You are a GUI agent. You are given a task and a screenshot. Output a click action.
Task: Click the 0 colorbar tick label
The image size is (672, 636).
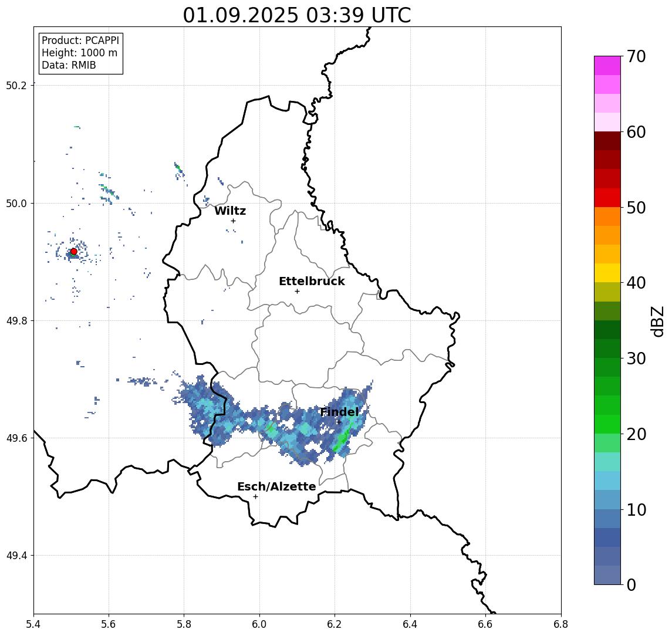point(632,584)
